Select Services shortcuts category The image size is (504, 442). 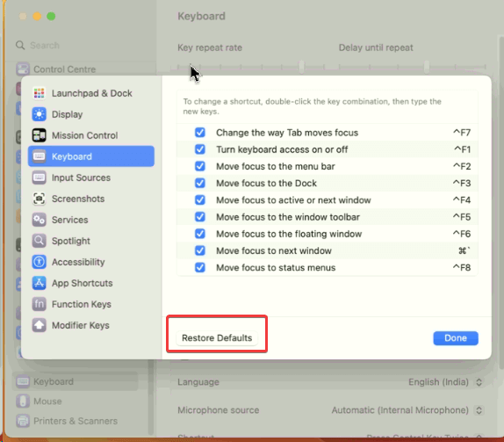91,220
